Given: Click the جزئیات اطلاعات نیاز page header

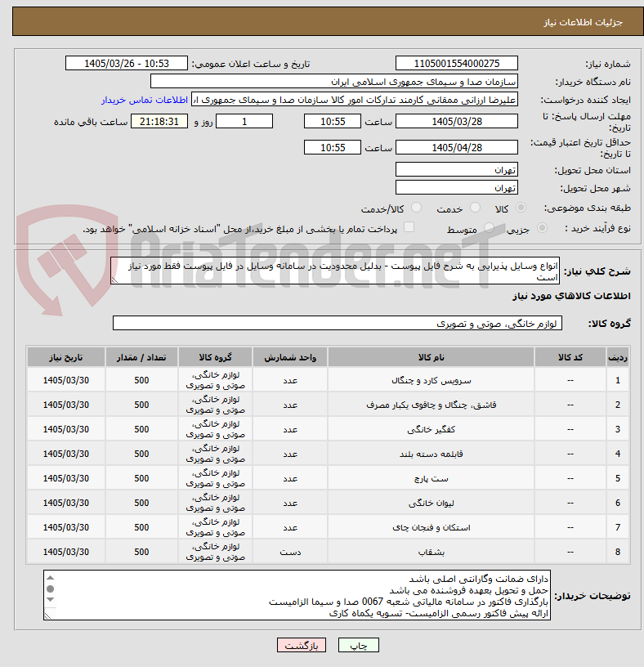Looking at the screenshot, I should pos(328,21).
